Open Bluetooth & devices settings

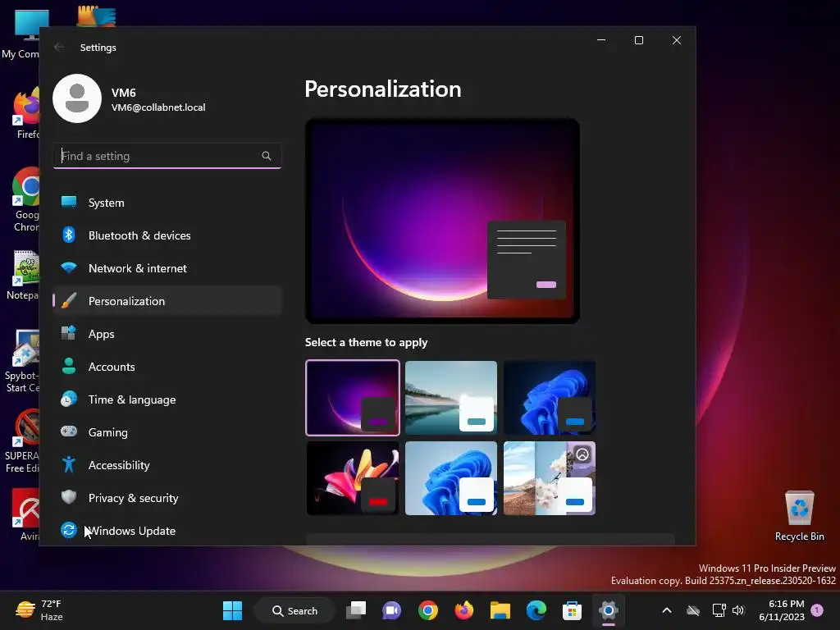[167, 235]
